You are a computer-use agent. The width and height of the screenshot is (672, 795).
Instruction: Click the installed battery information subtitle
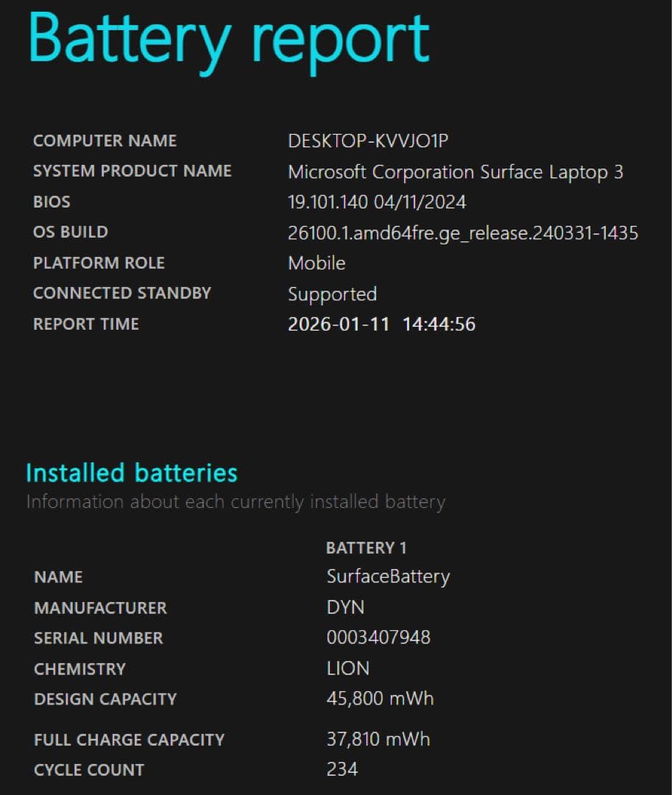tap(236, 502)
